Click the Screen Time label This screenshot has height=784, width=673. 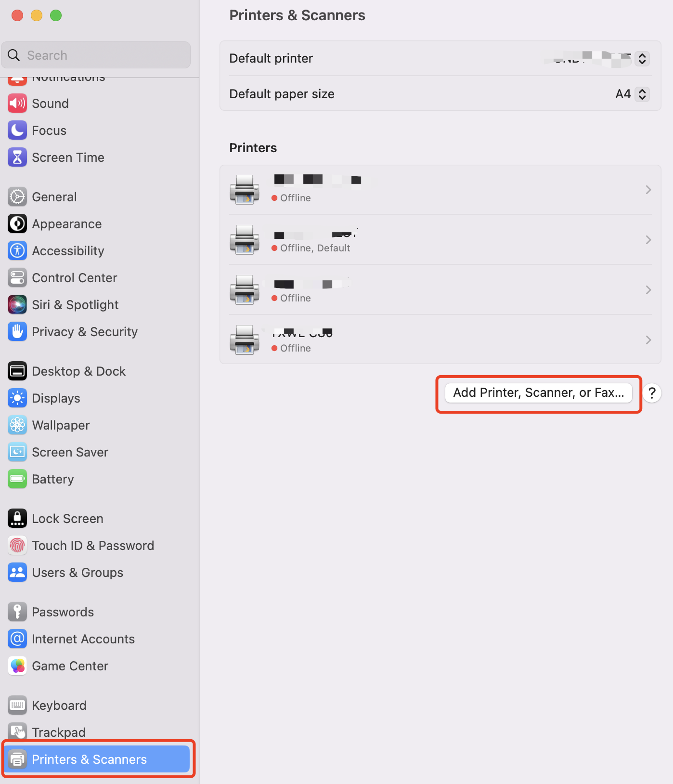pyautogui.click(x=68, y=157)
